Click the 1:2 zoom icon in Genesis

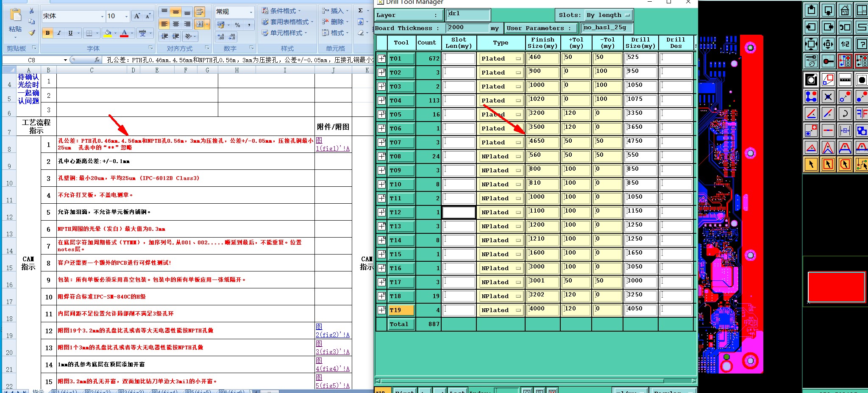tap(845, 44)
